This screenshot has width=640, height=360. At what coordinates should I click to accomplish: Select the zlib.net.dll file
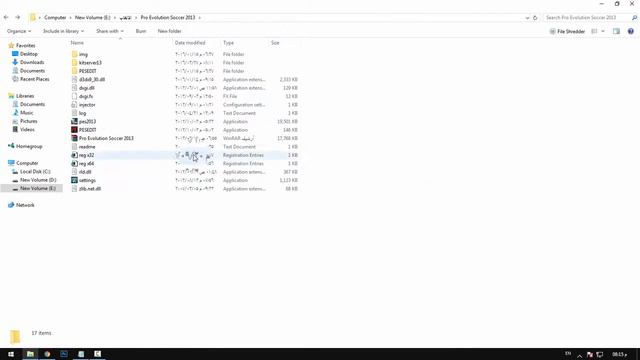(86, 189)
